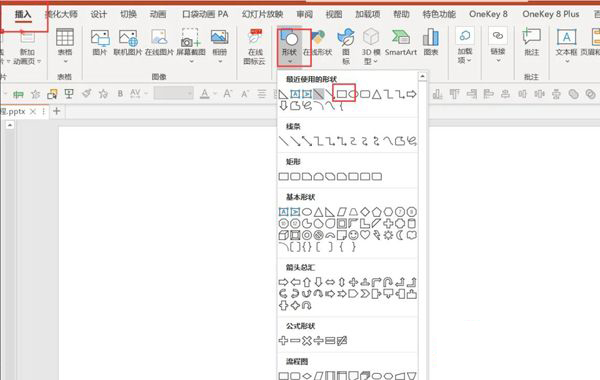
Task: Expand the 文本框 dropdown arrow
Action: click(x=567, y=61)
